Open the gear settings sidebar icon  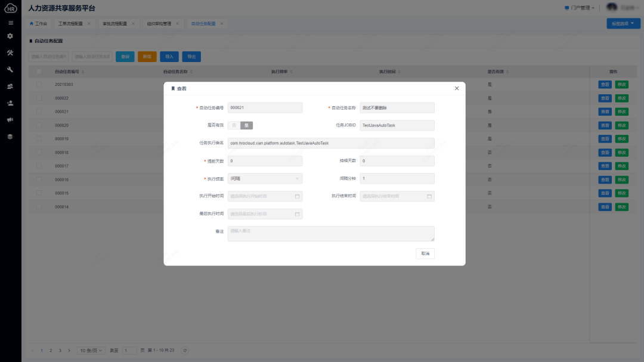coord(10,36)
